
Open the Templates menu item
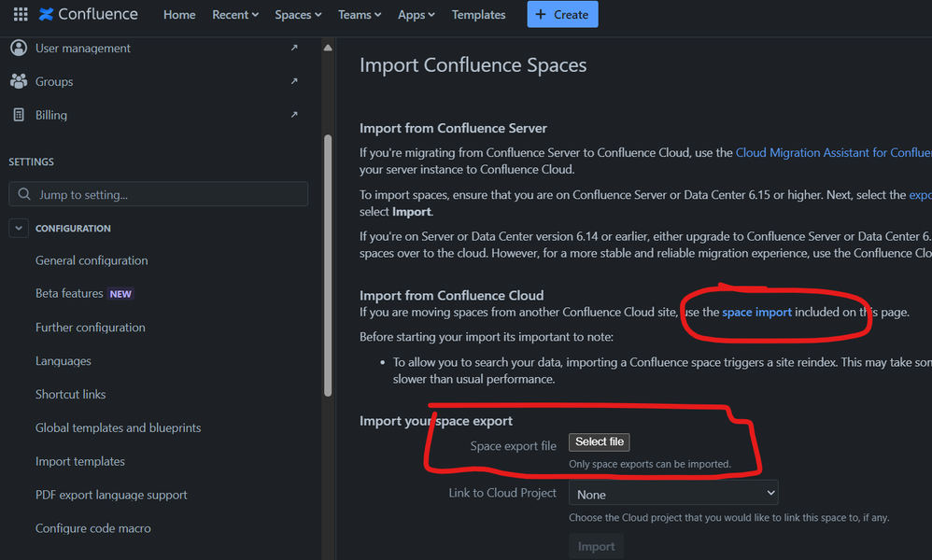pos(478,14)
